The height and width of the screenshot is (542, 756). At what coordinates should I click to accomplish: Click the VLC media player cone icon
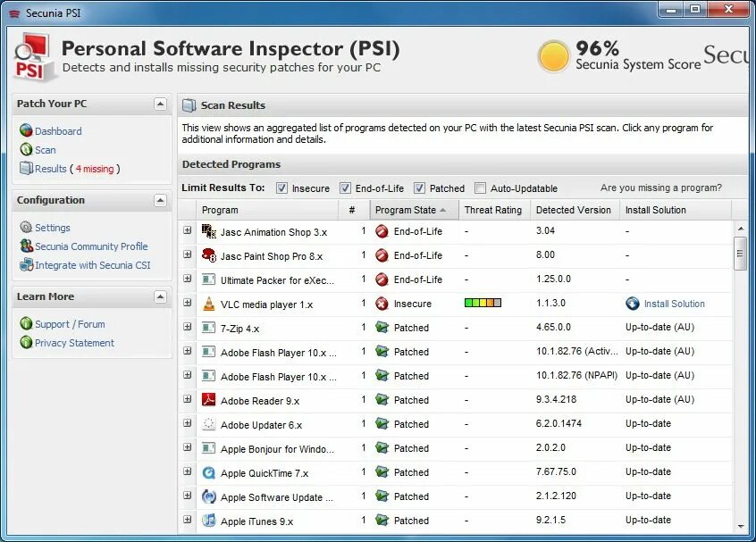coord(209,304)
